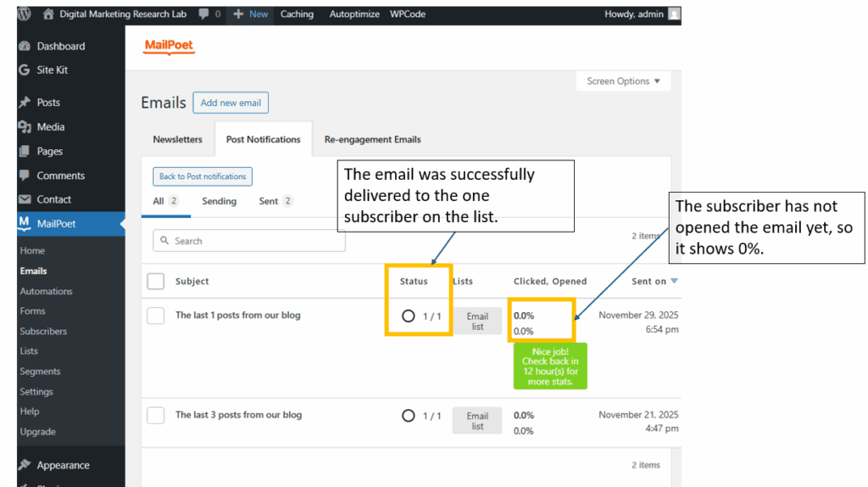This screenshot has width=868, height=487.
Task: Click the Add new email button
Action: [x=231, y=104]
